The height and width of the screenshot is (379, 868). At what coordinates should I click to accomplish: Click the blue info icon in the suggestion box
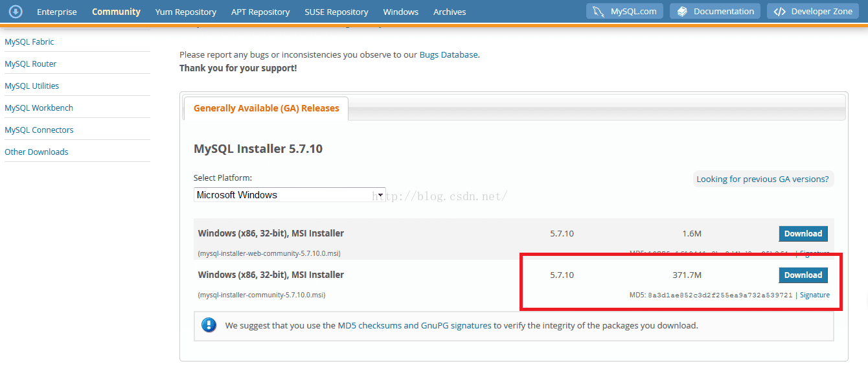(x=209, y=325)
